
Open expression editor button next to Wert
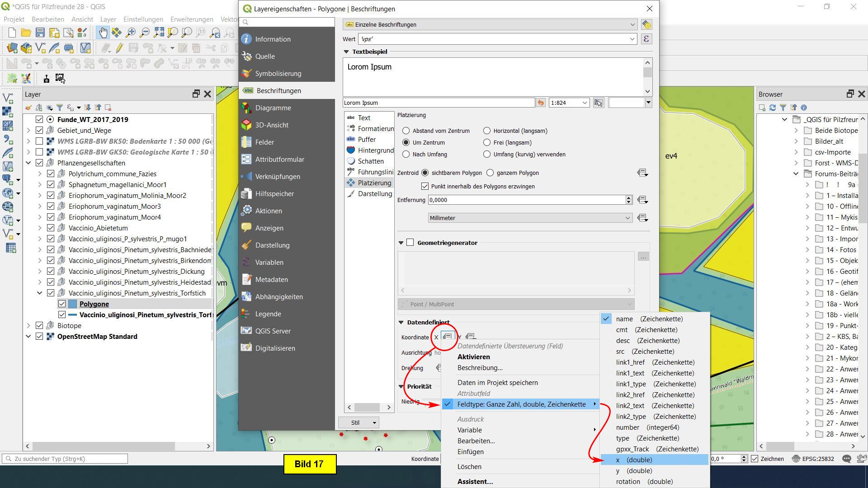pyautogui.click(x=646, y=39)
